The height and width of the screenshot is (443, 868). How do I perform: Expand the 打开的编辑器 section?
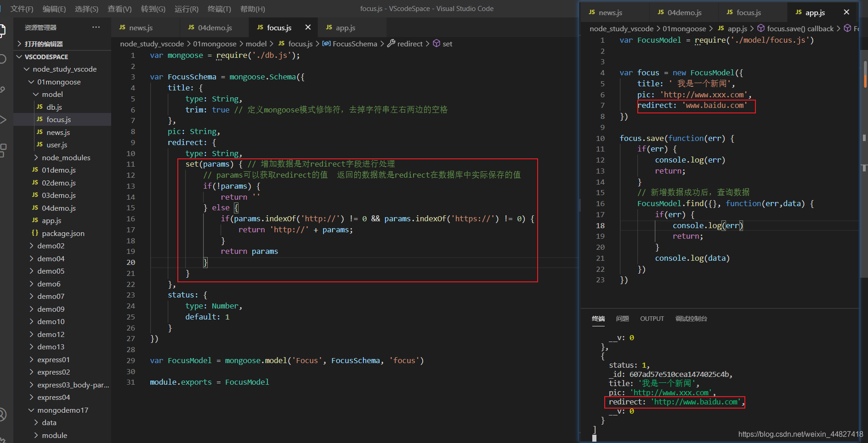point(62,44)
